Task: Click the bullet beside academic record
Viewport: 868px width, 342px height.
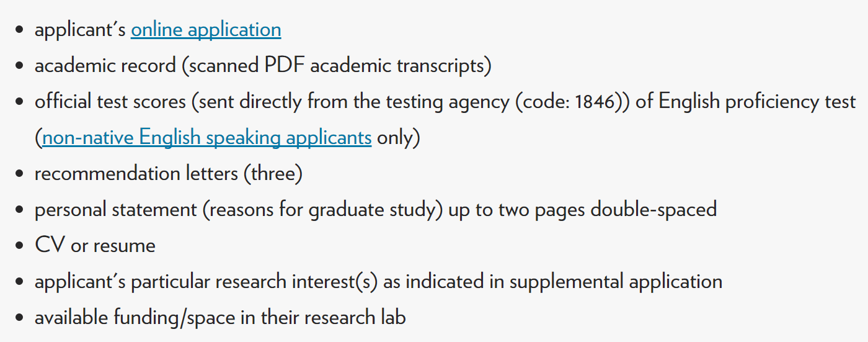Action: 20,66
